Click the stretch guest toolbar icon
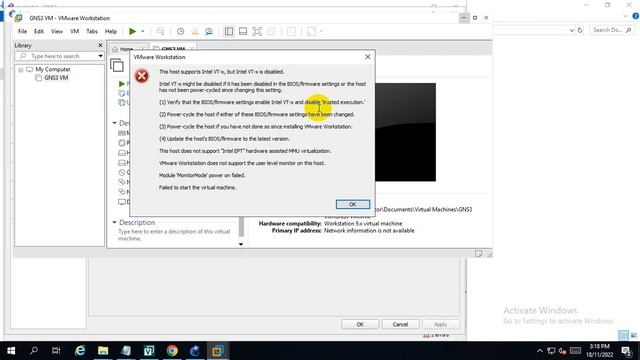640x360 pixels. [311, 31]
